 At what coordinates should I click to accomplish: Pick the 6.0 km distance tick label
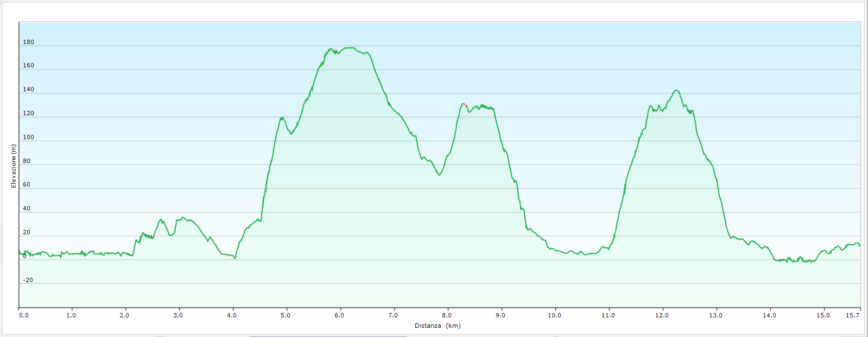tap(339, 315)
